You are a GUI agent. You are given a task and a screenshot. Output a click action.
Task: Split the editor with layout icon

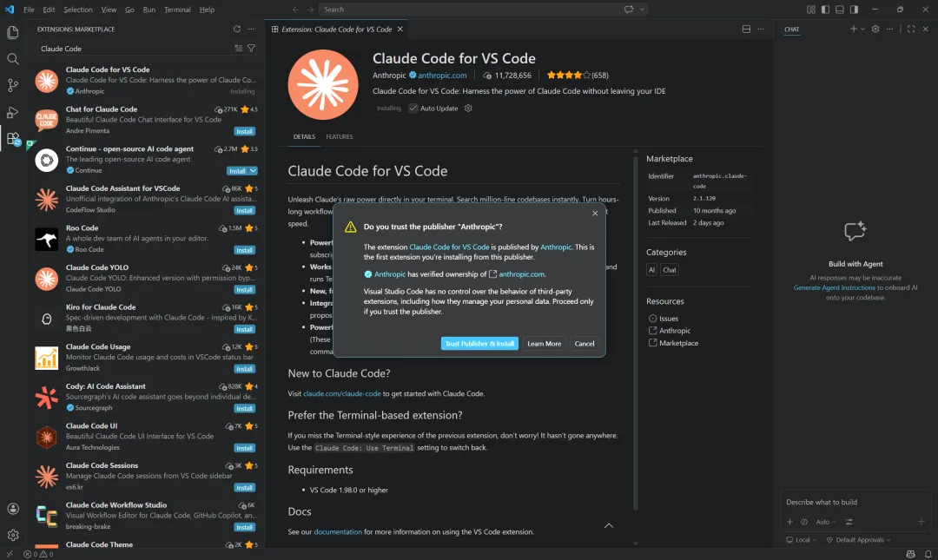click(x=746, y=29)
